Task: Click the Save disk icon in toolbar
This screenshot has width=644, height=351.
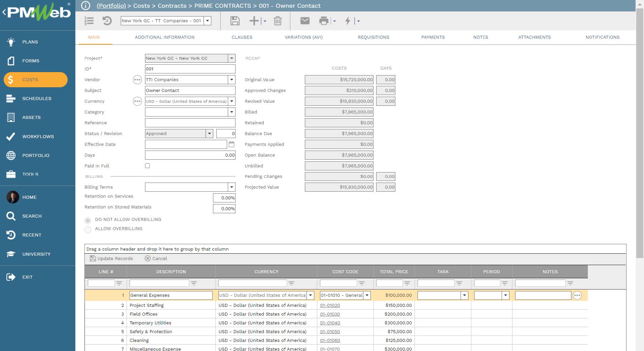Action: coord(235,21)
